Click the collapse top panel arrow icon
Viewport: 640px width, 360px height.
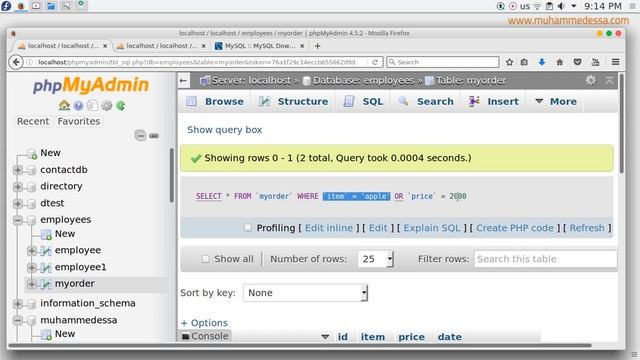point(609,80)
